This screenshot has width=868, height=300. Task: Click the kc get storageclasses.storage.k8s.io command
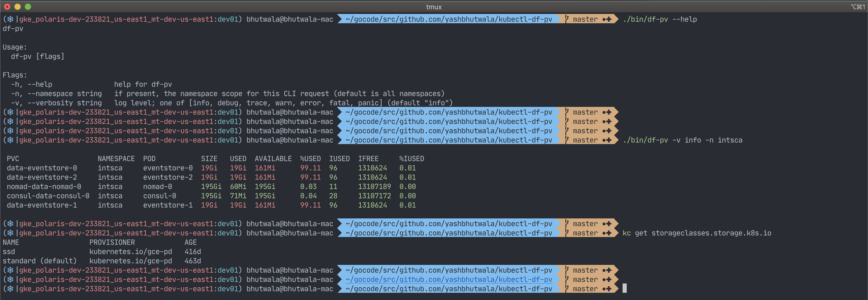pyautogui.click(x=696, y=233)
